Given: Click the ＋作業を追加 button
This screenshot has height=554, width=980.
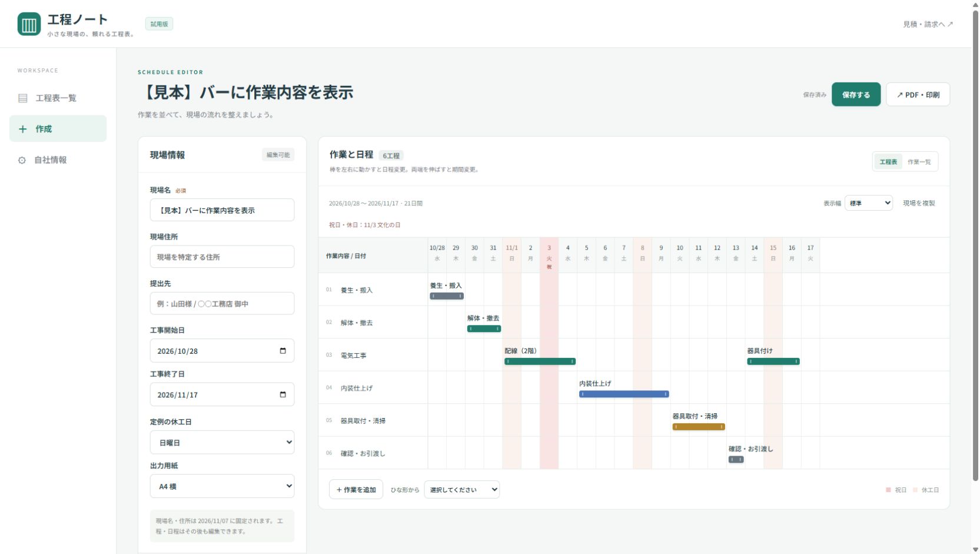Looking at the screenshot, I should pos(356,490).
